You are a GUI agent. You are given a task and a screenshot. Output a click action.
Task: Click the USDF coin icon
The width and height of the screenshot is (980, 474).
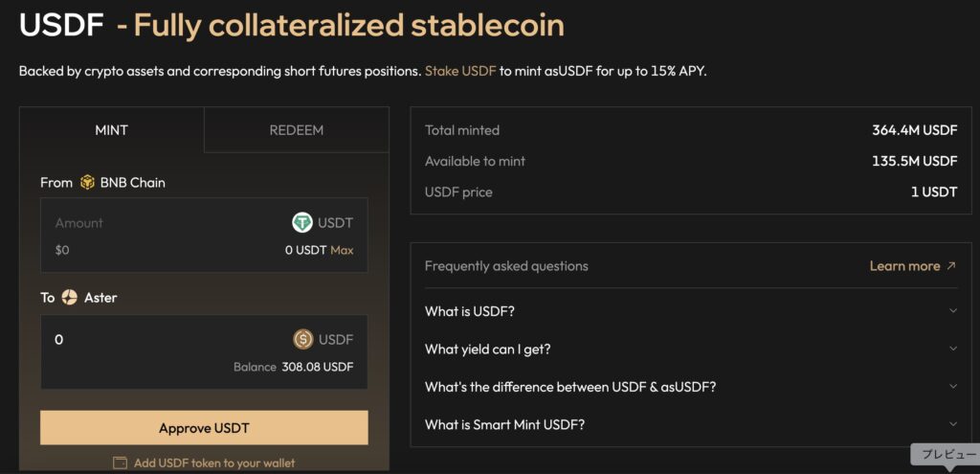point(302,339)
